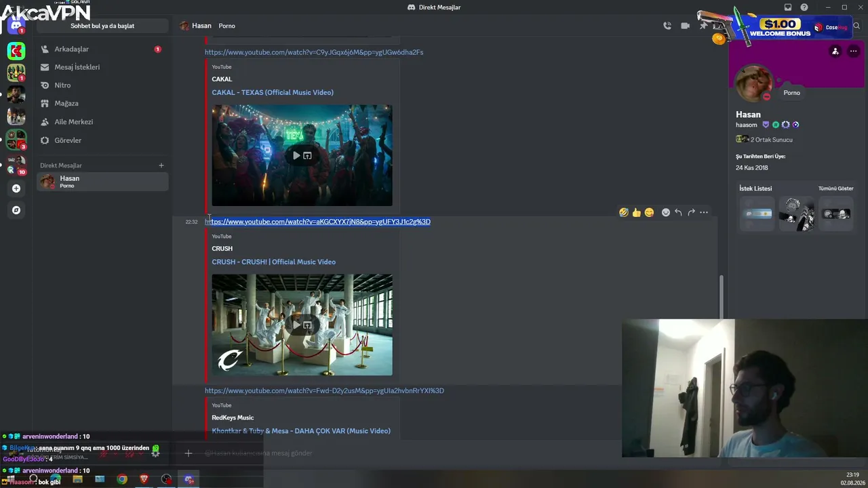Open the Görevler quests page
Image resolution: width=868 pixels, height=488 pixels.
pos(102,140)
